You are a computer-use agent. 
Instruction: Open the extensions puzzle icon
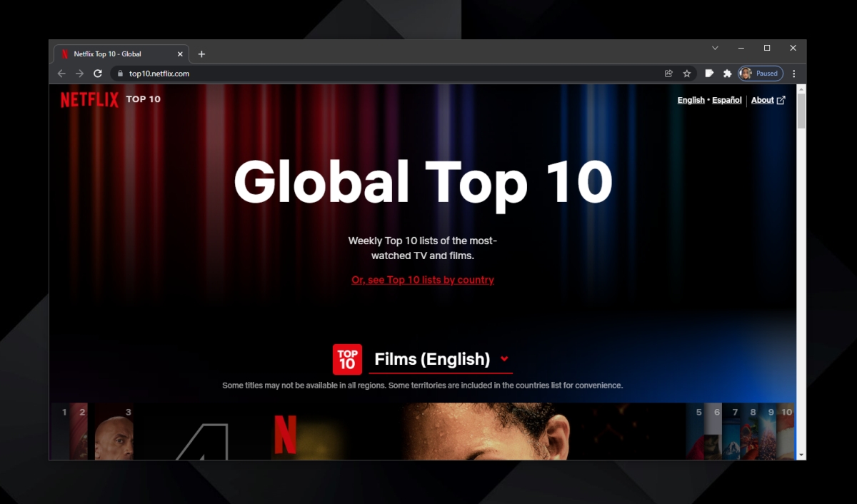click(x=728, y=74)
